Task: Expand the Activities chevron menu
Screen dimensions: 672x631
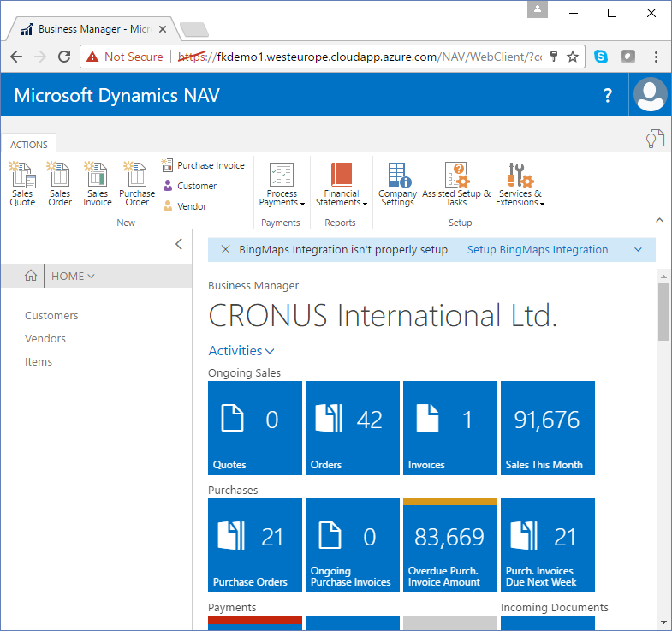Action: [241, 351]
